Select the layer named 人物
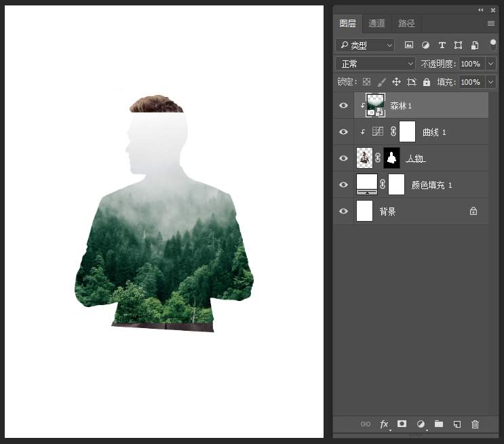 pyautogui.click(x=421, y=158)
